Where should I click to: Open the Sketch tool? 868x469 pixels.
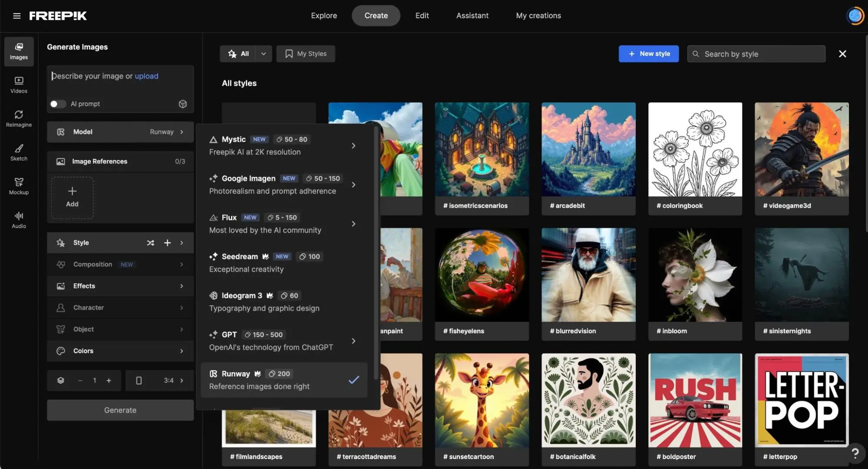pyautogui.click(x=19, y=153)
